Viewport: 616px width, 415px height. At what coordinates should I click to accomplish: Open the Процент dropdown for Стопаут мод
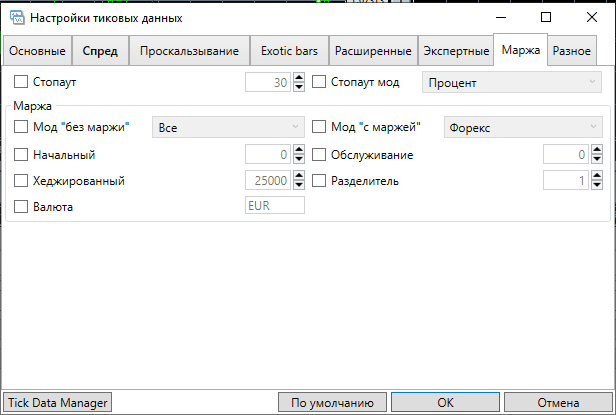tap(512, 82)
